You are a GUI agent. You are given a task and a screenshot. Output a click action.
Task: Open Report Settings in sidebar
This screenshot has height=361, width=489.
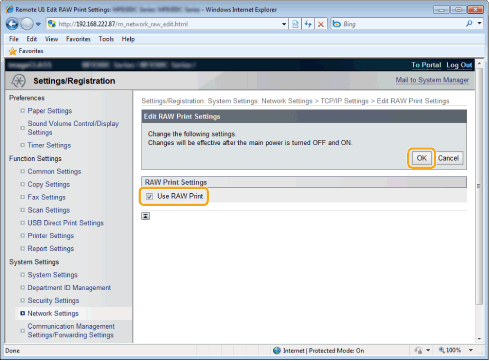pyautogui.click(x=51, y=249)
